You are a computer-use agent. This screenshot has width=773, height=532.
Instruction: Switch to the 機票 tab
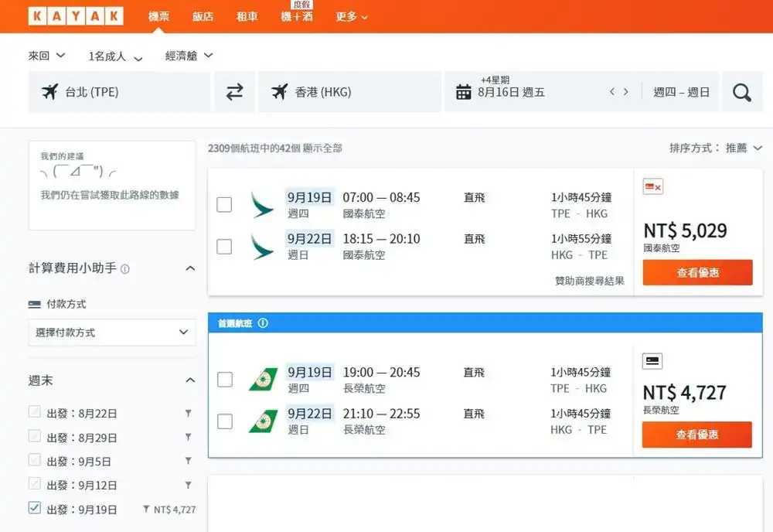[x=158, y=17]
